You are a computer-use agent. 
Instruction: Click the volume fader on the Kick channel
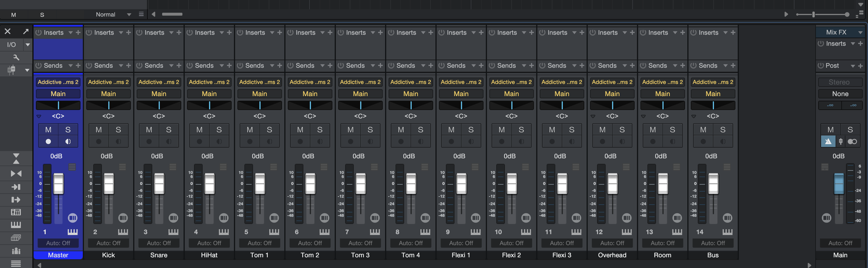(x=109, y=183)
